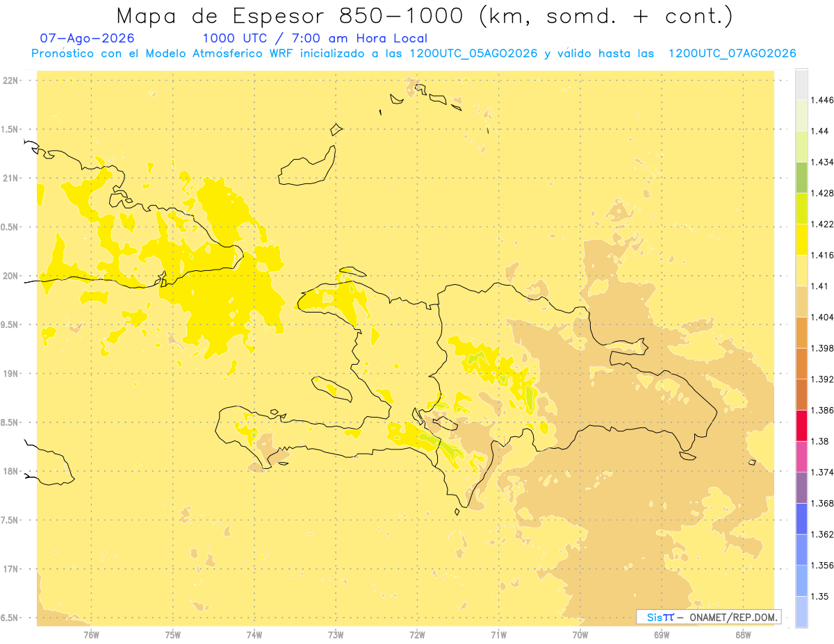Screen dimensions: 834x644
Task: Click the 'ONAMET/REP.DOM.' watermark label
Action: [733, 617]
